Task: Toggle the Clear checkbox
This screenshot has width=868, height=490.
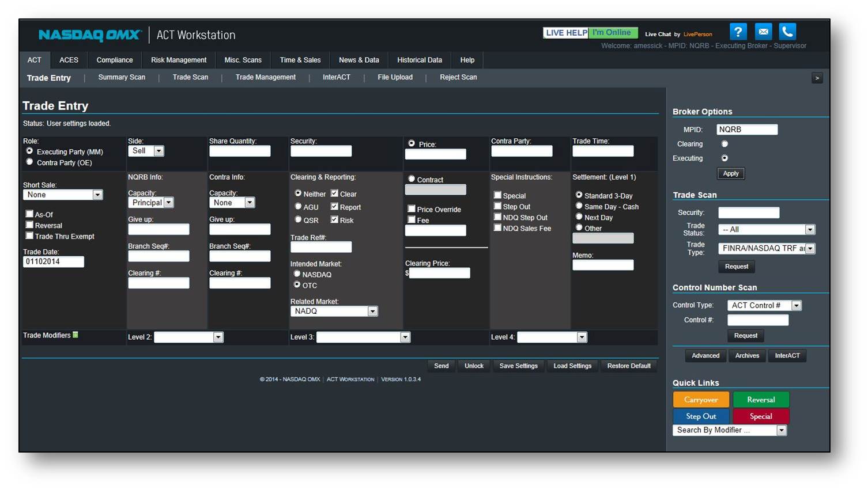Action: 334,193
